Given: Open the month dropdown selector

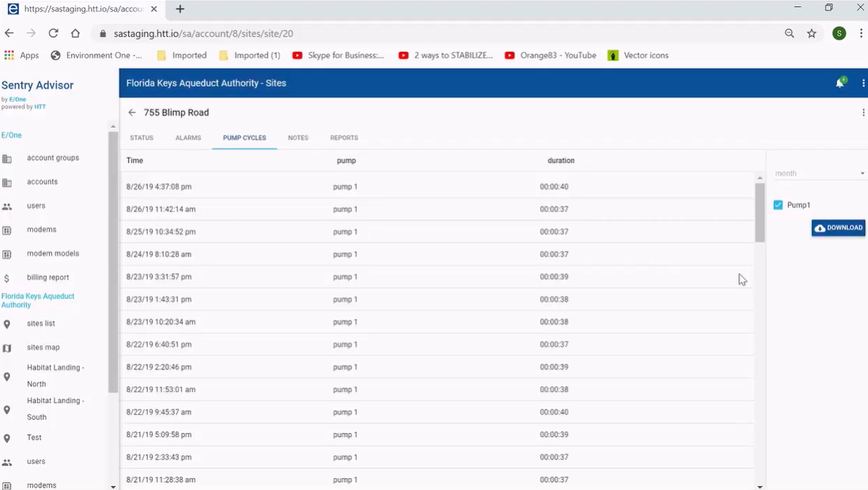Looking at the screenshot, I should [x=819, y=173].
